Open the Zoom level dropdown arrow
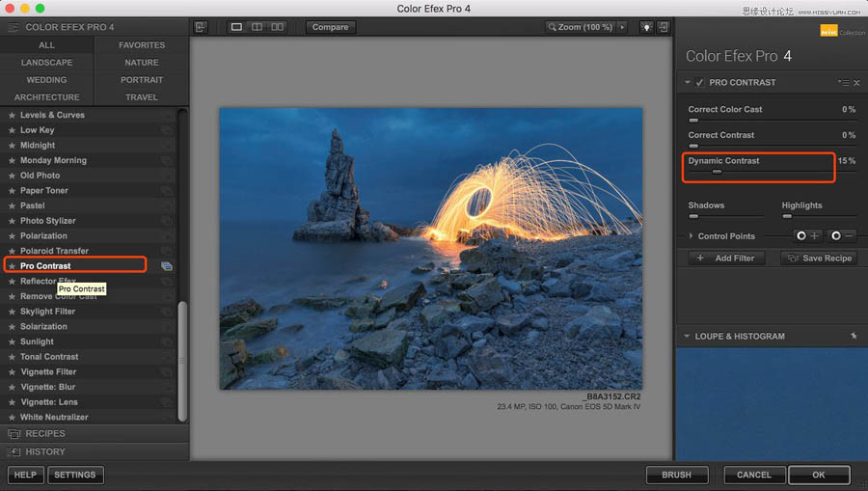This screenshot has width=868, height=491. coord(622,27)
